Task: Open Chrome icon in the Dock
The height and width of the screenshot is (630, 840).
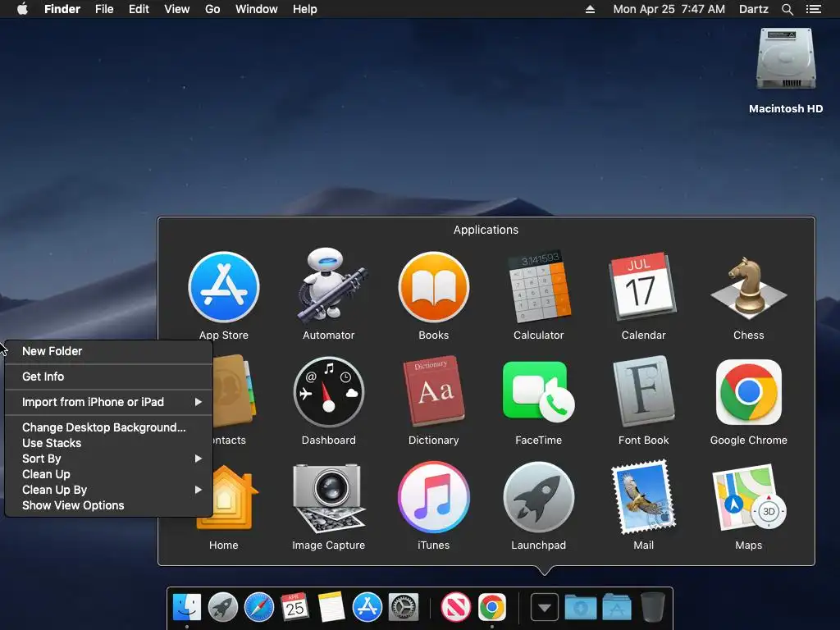Action: click(492, 608)
